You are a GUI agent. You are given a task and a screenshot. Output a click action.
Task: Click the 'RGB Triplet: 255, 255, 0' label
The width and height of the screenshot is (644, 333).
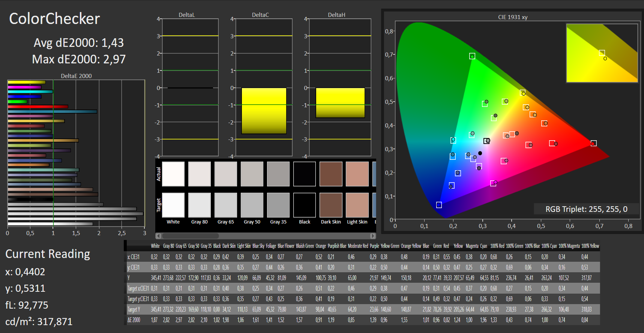point(586,209)
